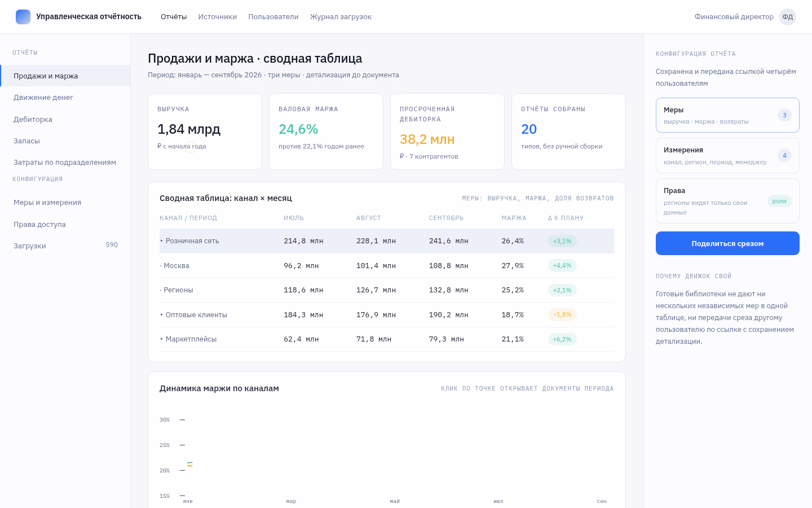The height and width of the screenshot is (508, 812).
Task: Open Движение денег report
Action: [x=65, y=97]
